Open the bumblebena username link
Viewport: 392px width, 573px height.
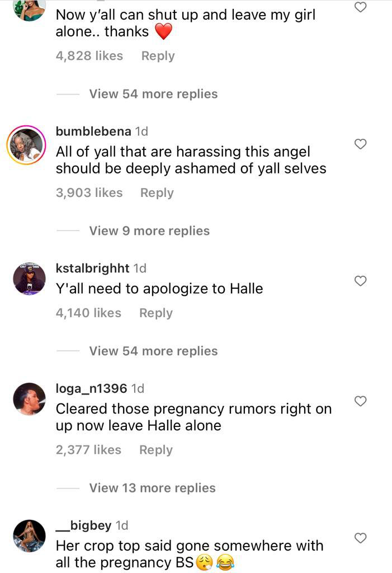tap(93, 131)
